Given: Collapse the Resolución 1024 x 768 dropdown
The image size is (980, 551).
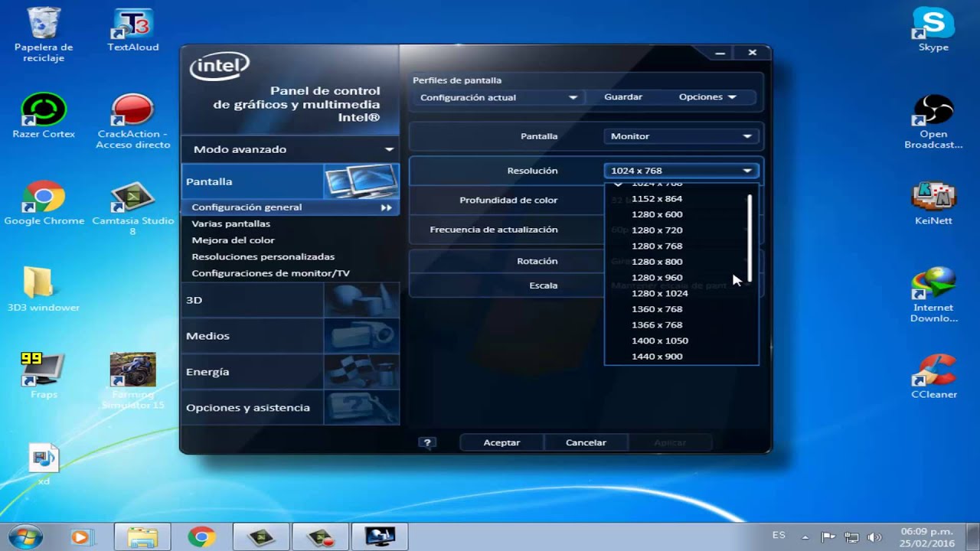Looking at the screenshot, I should (x=681, y=171).
